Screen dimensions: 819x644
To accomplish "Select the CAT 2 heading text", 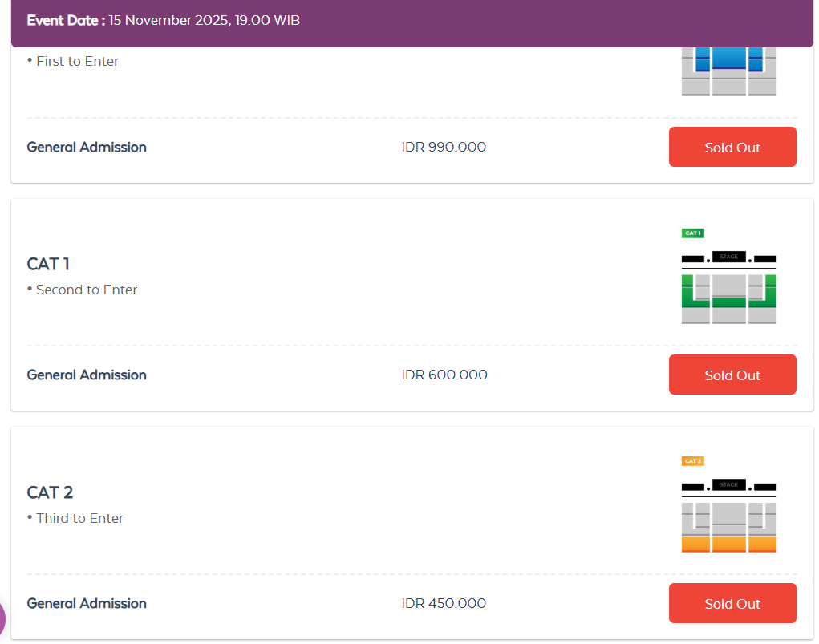I will pos(51,492).
